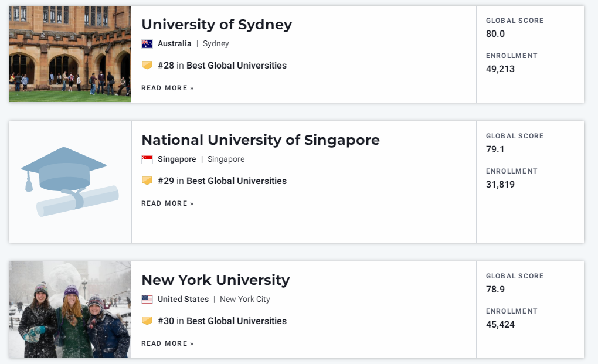
Task: Click the #29 in Best Global Universities link
Action: [x=222, y=181]
